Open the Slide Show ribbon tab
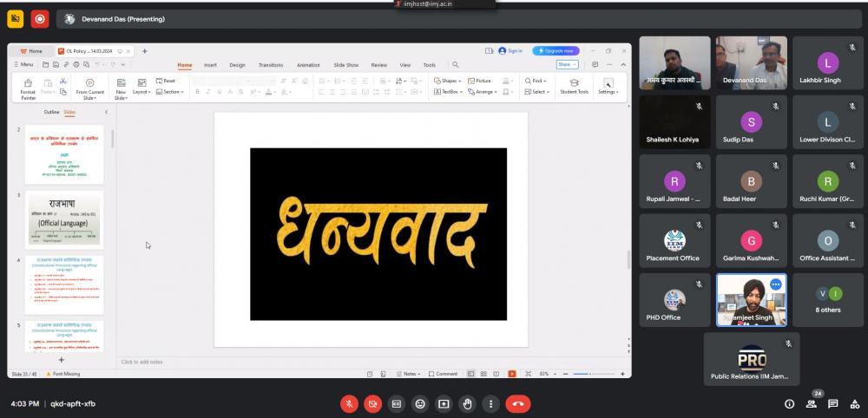This screenshot has height=418, width=868. pyautogui.click(x=346, y=65)
